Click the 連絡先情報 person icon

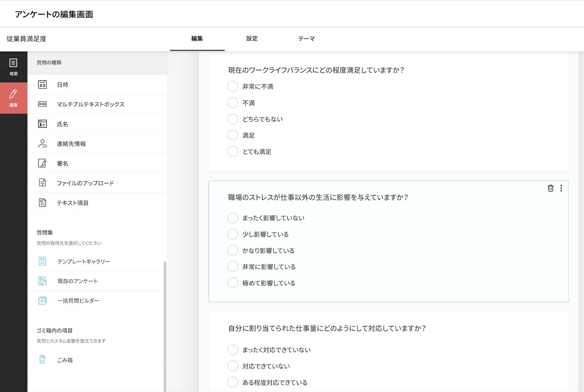(x=42, y=143)
